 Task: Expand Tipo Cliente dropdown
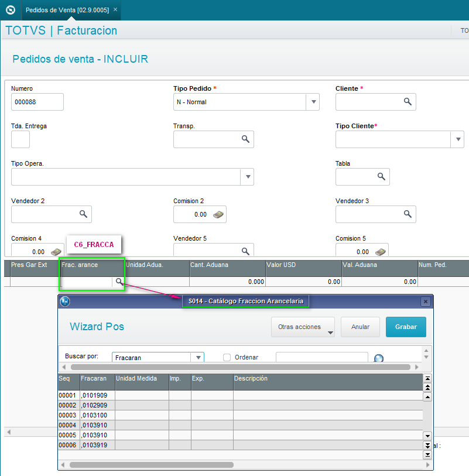458,139
